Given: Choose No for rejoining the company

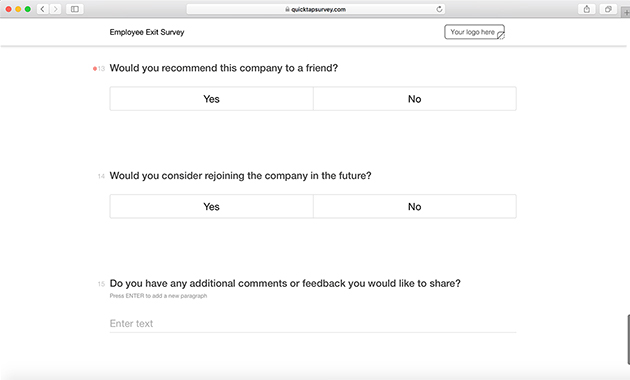Looking at the screenshot, I should 415,206.
